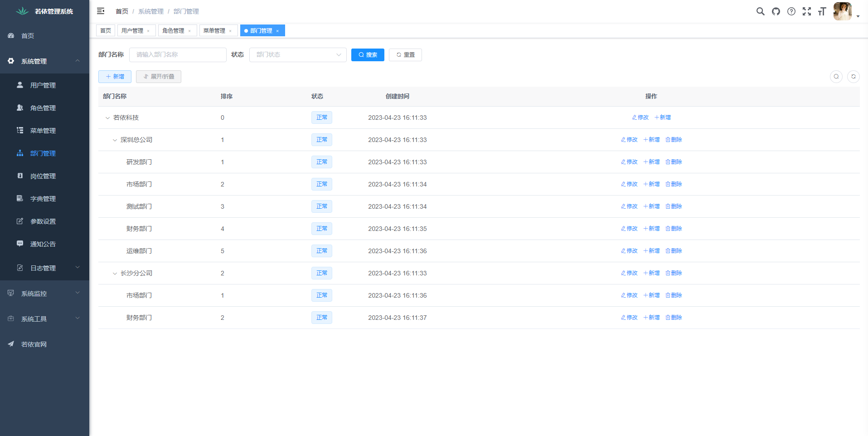Open 角色管理 in the sidebar
Viewport: 868px width, 436px height.
tap(44, 108)
